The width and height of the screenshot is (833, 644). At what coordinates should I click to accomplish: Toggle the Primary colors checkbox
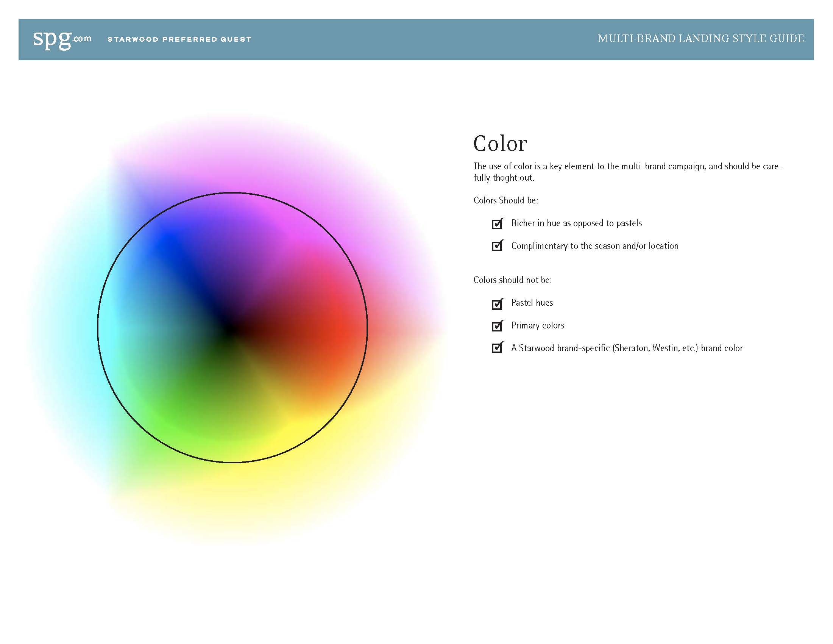[497, 326]
